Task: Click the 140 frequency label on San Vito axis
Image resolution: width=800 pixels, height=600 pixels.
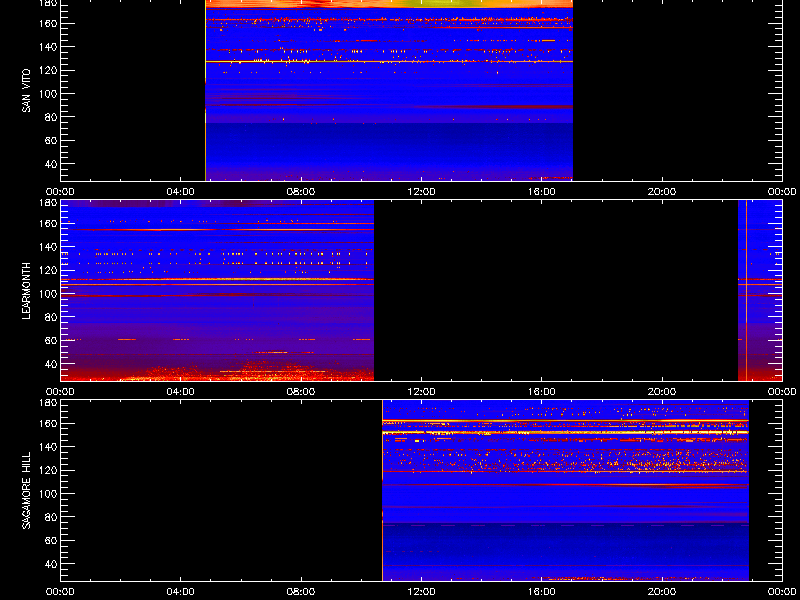Action: coord(49,47)
